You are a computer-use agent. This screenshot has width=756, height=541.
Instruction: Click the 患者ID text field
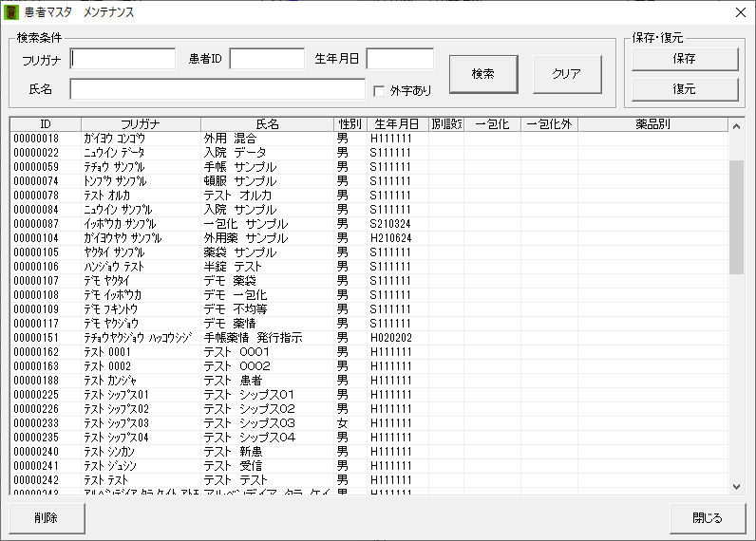[267, 59]
